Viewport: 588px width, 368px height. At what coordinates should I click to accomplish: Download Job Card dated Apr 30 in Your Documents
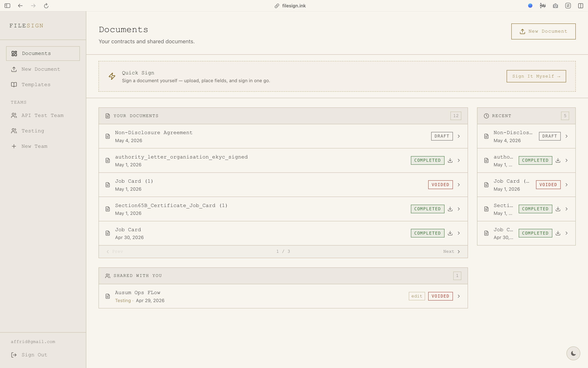click(x=450, y=233)
